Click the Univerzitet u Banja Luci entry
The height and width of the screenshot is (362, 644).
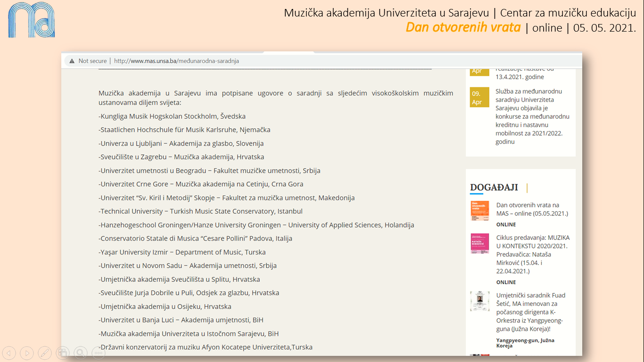click(181, 320)
